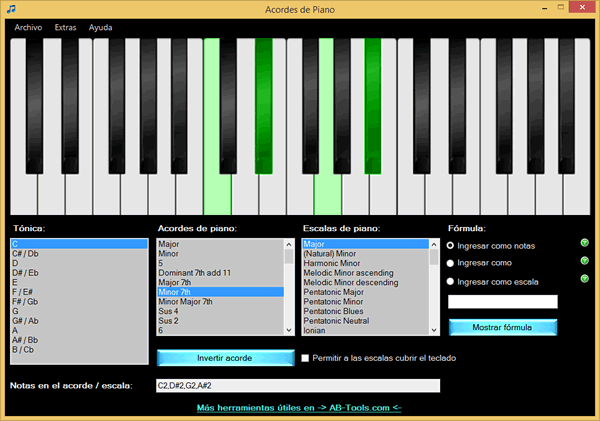Viewport: 600px width, 421px height.
Task: Click the 'Invertir acorde' button
Action: (225, 358)
